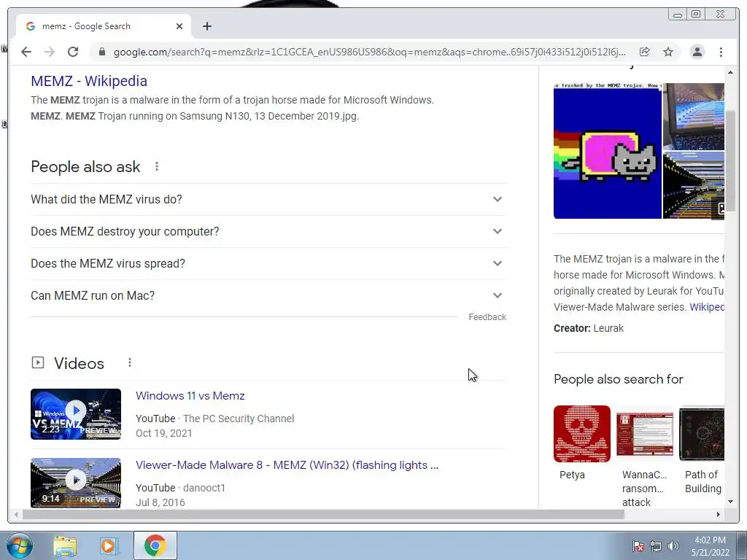Open the network tray icon
Screen dimensions: 747x560
656,546
